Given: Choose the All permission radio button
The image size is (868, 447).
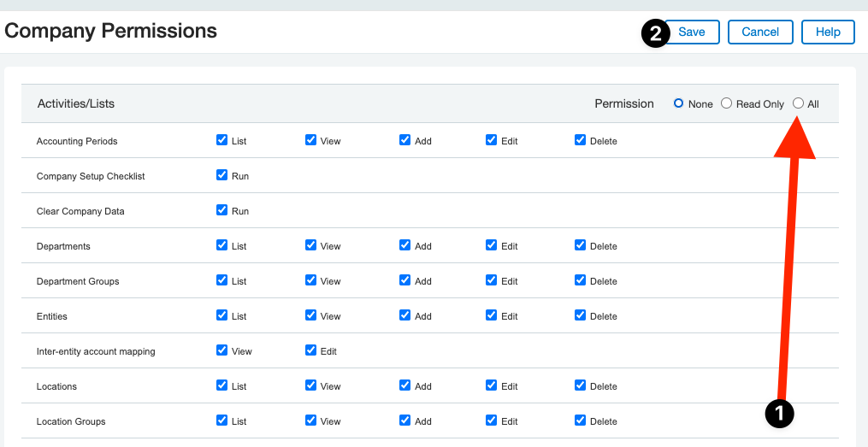Looking at the screenshot, I should click(x=798, y=103).
